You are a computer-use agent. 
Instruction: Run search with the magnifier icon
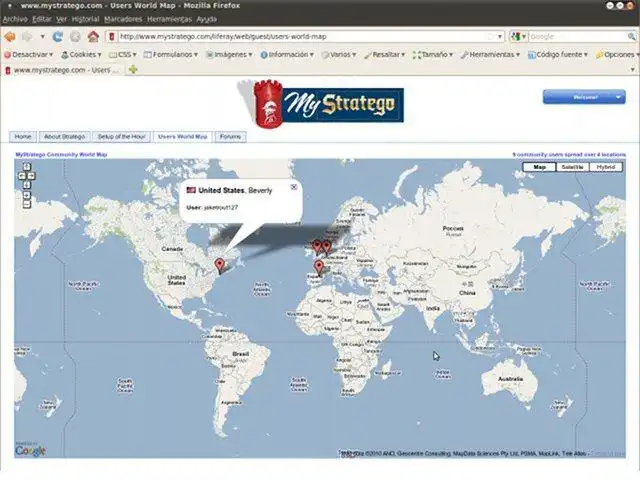[x=631, y=37]
